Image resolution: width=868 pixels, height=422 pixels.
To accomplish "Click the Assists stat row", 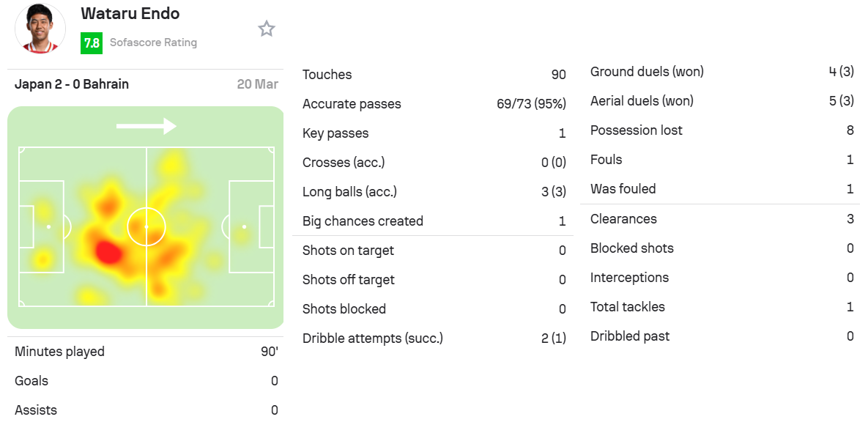I will (146, 410).
